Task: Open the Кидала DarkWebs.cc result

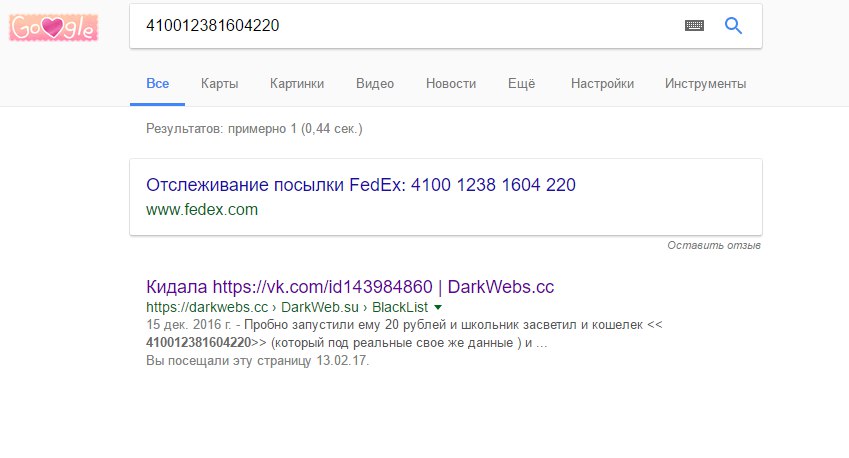Action: click(350, 286)
